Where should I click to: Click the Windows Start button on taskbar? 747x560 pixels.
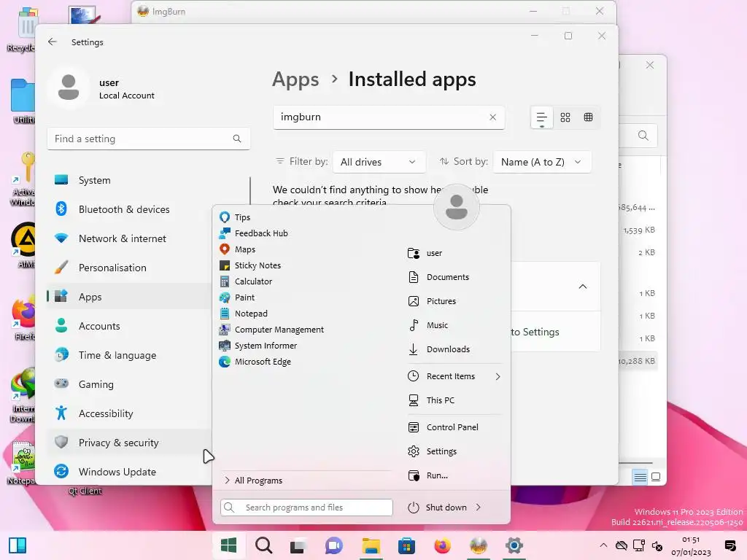coord(228,545)
